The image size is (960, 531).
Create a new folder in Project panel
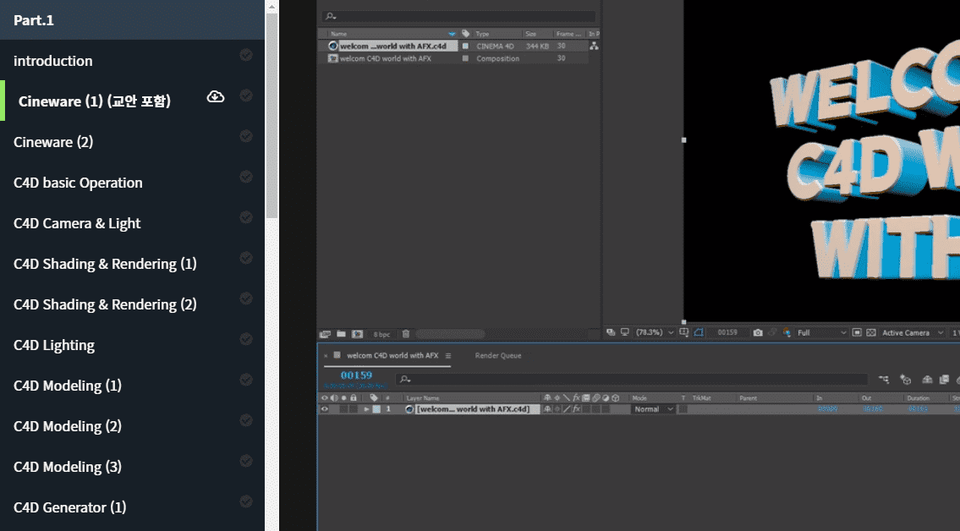pos(341,334)
